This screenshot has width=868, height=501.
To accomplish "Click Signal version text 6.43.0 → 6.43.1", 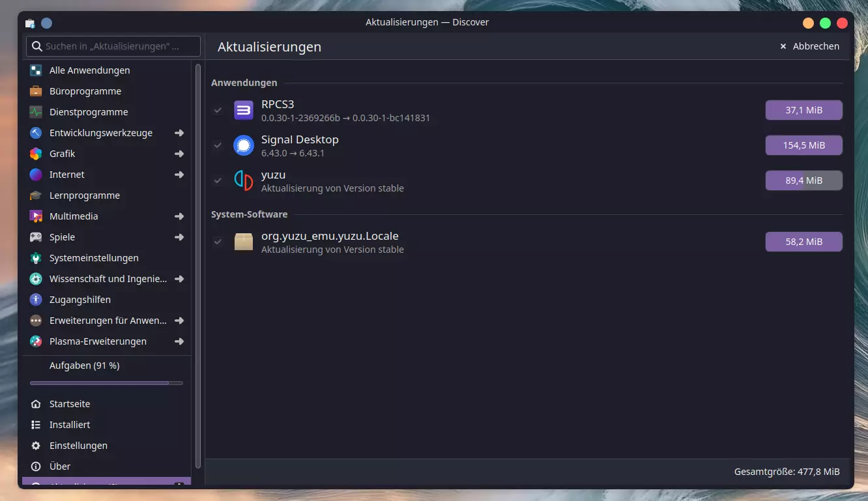I will tap(293, 153).
